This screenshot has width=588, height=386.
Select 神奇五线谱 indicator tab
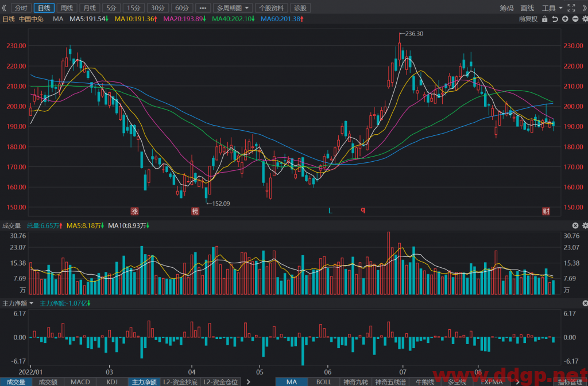[390, 382]
